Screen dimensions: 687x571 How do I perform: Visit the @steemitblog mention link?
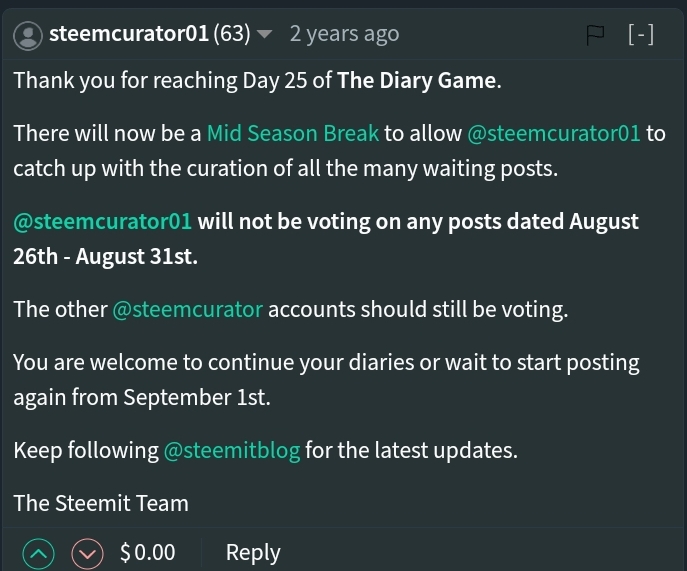232,450
